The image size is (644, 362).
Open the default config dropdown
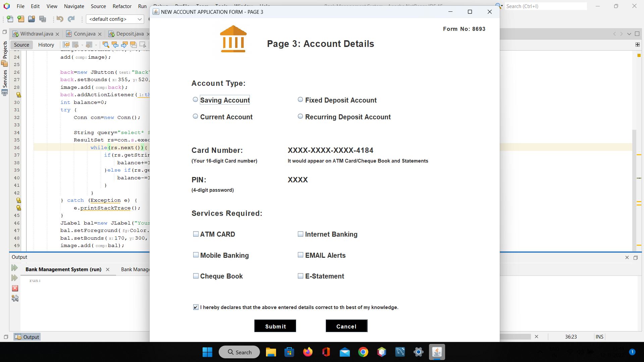(x=140, y=19)
